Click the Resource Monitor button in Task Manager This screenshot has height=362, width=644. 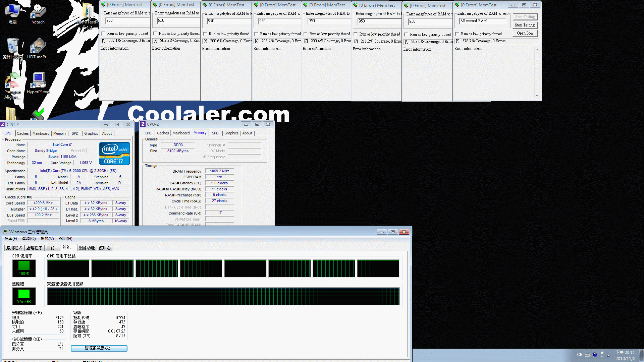pyautogui.click(x=99, y=348)
